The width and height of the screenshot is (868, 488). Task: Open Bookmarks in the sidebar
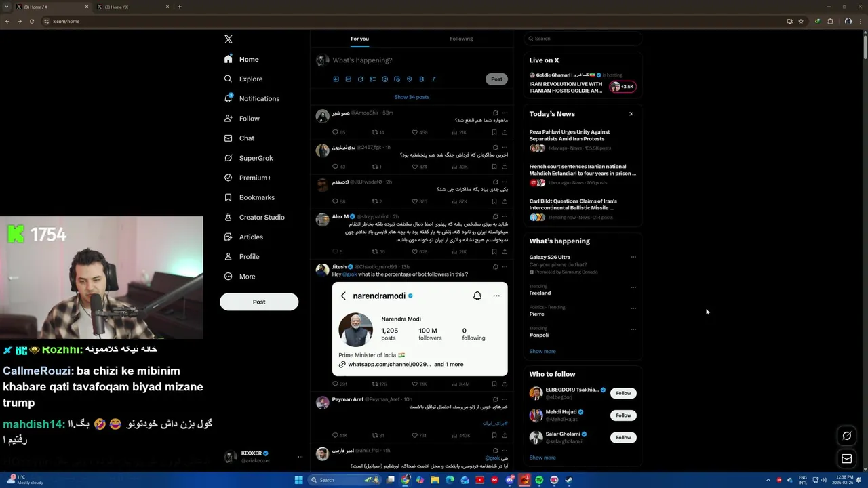(x=249, y=197)
